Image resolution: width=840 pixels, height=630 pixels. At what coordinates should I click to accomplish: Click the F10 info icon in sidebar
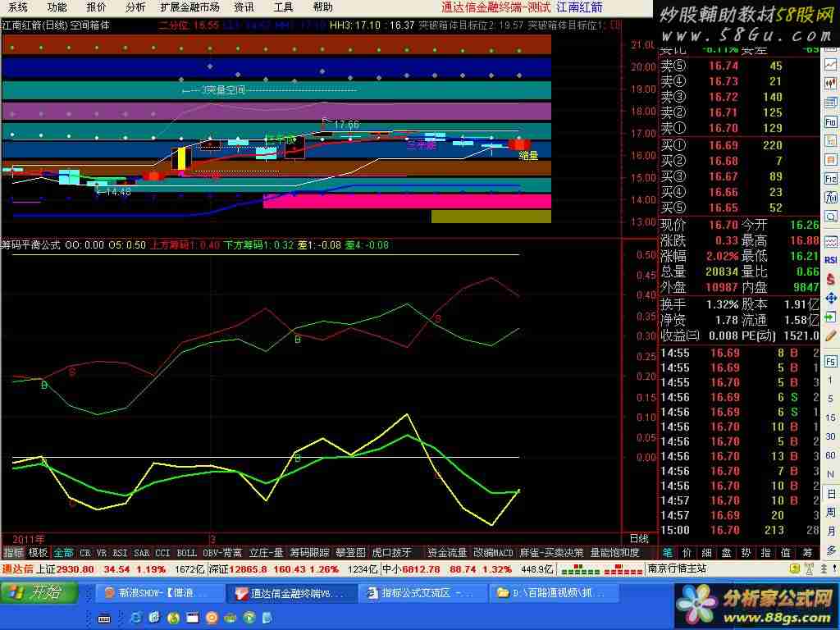(831, 122)
